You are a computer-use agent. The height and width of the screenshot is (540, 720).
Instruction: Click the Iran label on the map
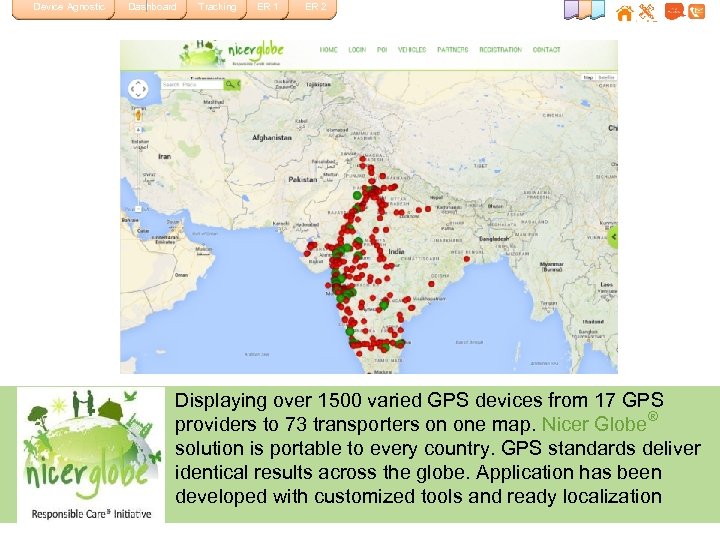(x=164, y=157)
